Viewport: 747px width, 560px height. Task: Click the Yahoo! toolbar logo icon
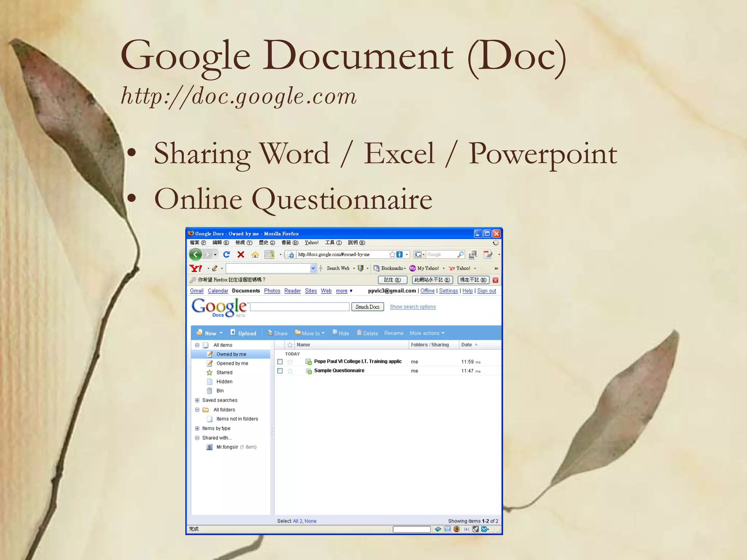[196, 268]
